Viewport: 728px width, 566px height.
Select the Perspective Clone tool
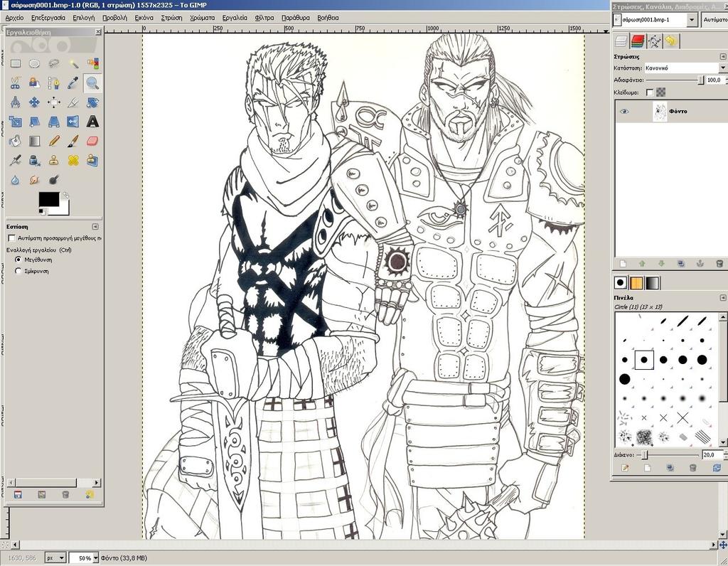93,160
